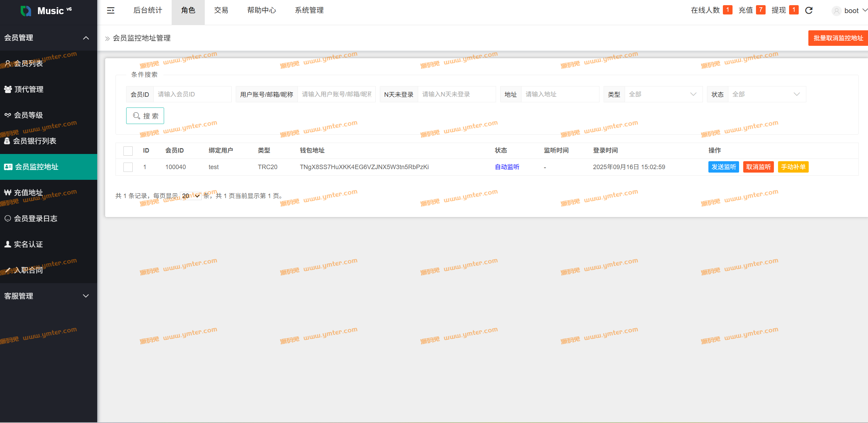Viewport: 868px width, 423px height.
Task: Switch to the 后台统计 top tab
Action: pos(148,10)
